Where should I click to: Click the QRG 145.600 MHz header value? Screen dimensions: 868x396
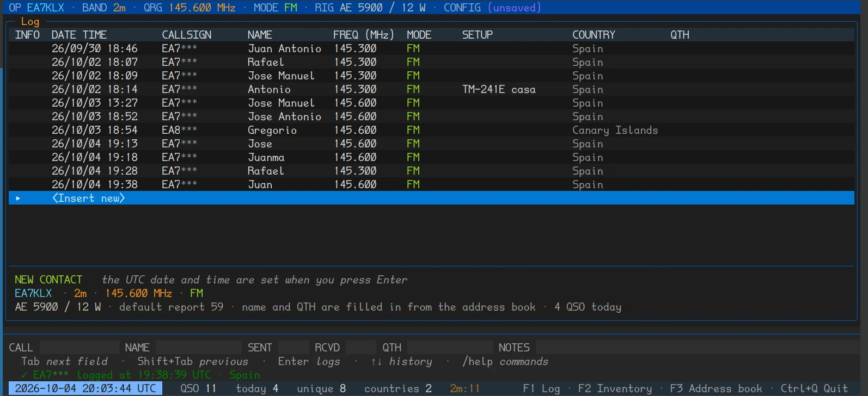tap(190, 8)
